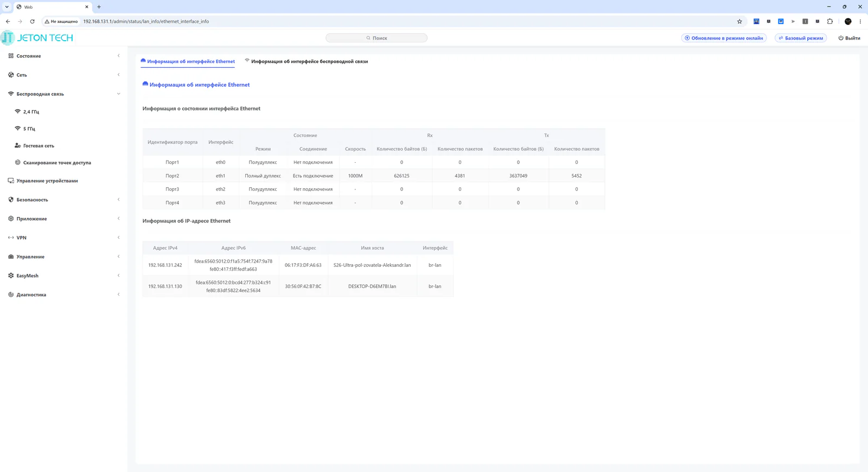Image resolution: width=868 pixels, height=472 pixels.
Task: Click the Гостевая сеть user icon
Action: [x=18, y=145]
